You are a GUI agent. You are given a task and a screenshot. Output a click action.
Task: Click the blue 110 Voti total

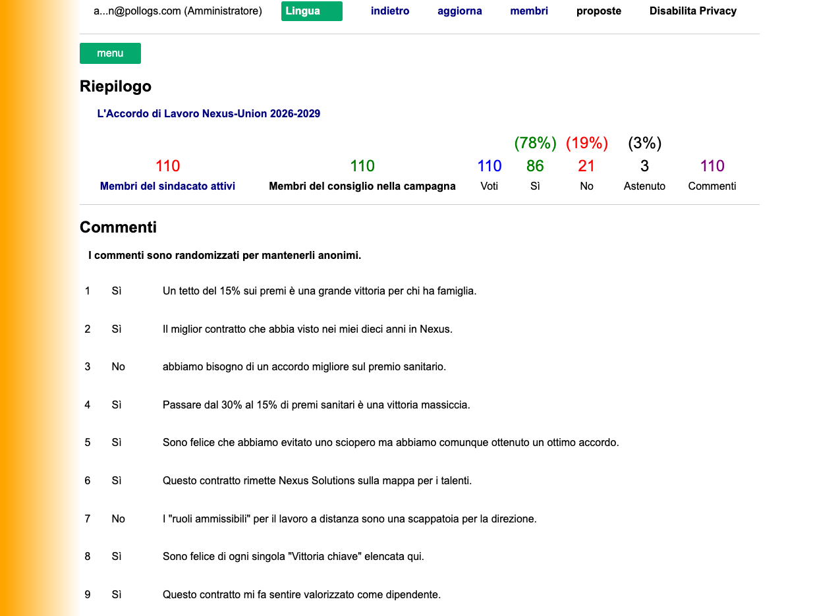point(490,166)
